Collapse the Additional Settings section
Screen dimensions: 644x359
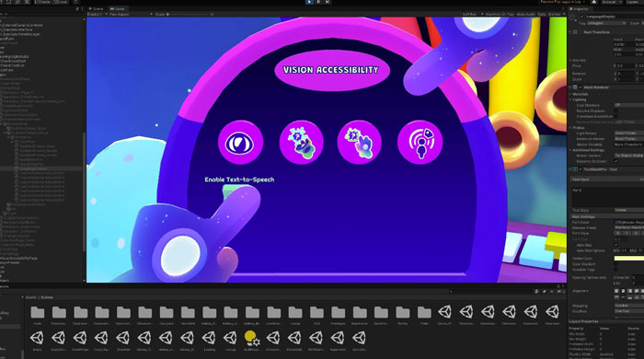(570, 150)
